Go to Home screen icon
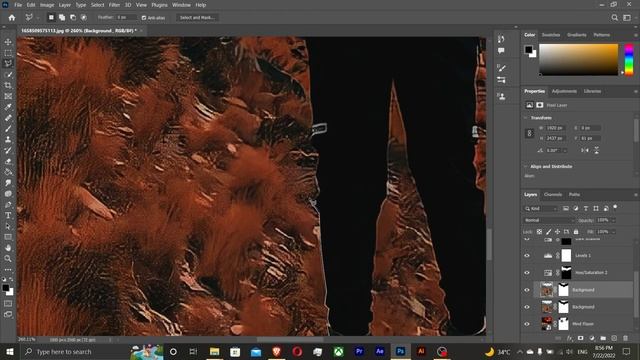 pyautogui.click(x=12, y=18)
